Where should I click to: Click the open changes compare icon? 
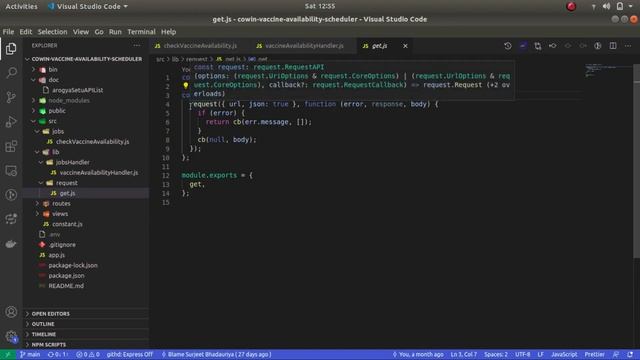click(538, 46)
